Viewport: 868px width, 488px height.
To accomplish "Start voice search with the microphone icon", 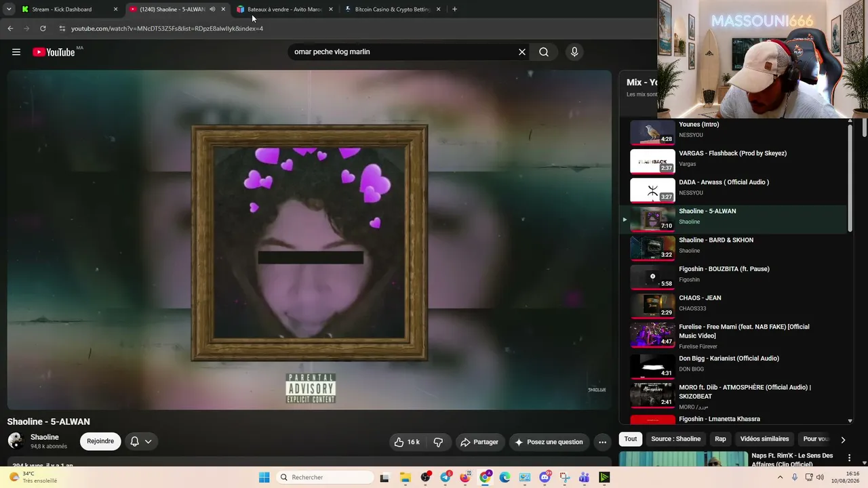I will click(x=574, y=52).
